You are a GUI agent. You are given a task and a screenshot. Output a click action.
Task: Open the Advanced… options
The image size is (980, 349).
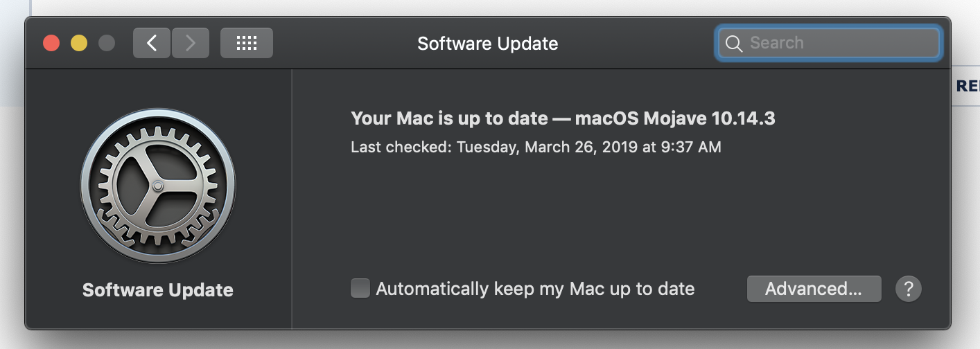(x=814, y=289)
